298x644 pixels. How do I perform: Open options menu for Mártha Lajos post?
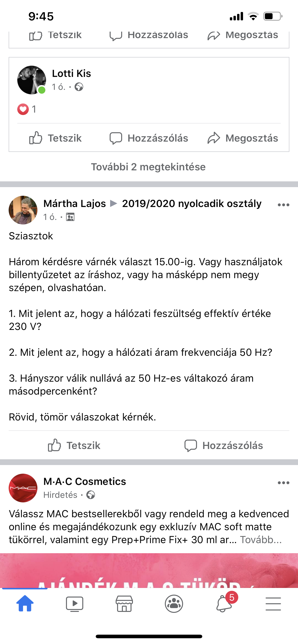283,205
